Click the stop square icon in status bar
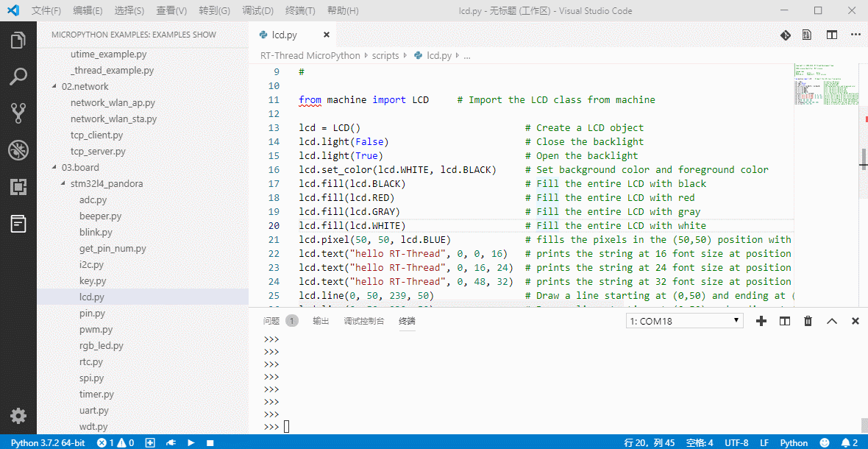Viewport: 868px width, 449px height. point(210,442)
